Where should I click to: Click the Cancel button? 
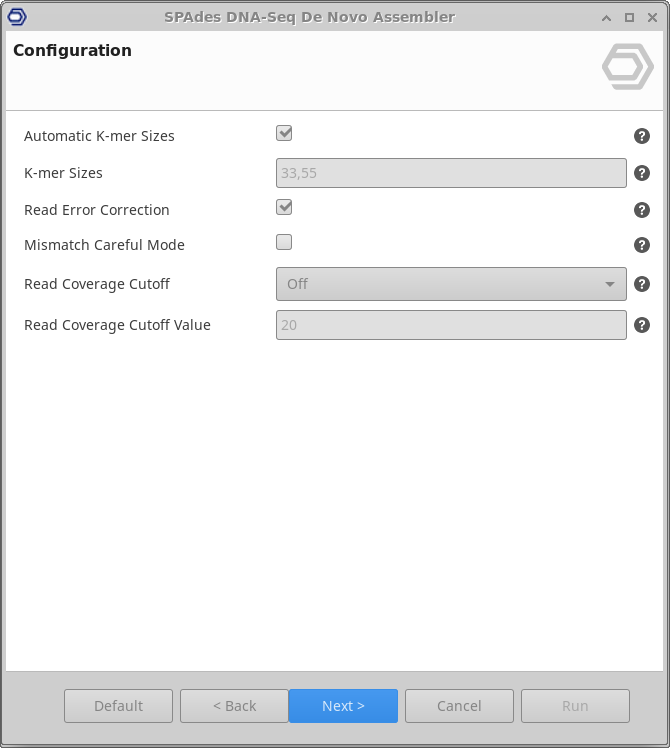(x=459, y=706)
